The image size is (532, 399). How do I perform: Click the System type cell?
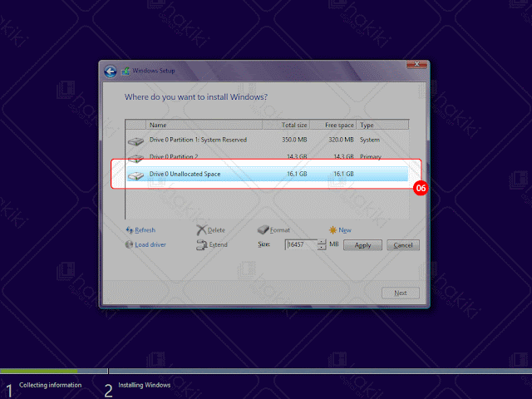coord(370,140)
